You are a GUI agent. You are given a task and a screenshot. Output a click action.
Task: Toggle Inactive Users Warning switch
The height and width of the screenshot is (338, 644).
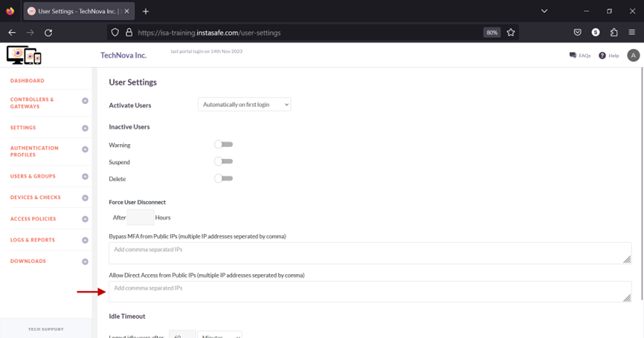pos(223,144)
